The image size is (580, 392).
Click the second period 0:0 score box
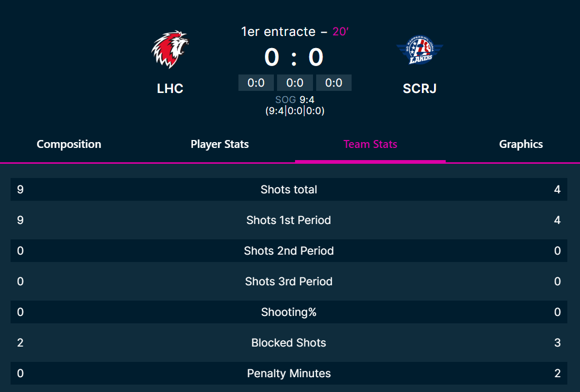[295, 82]
